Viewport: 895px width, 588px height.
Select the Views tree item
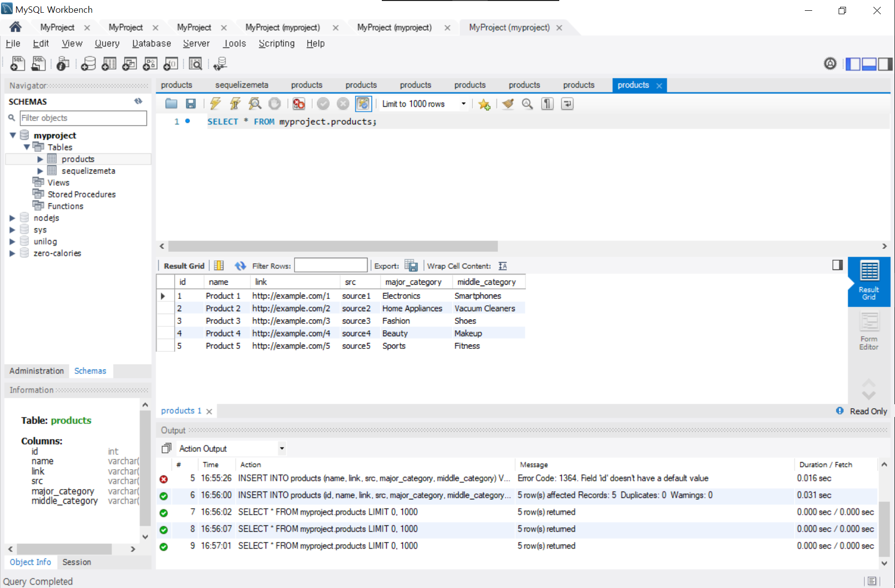[x=58, y=182]
